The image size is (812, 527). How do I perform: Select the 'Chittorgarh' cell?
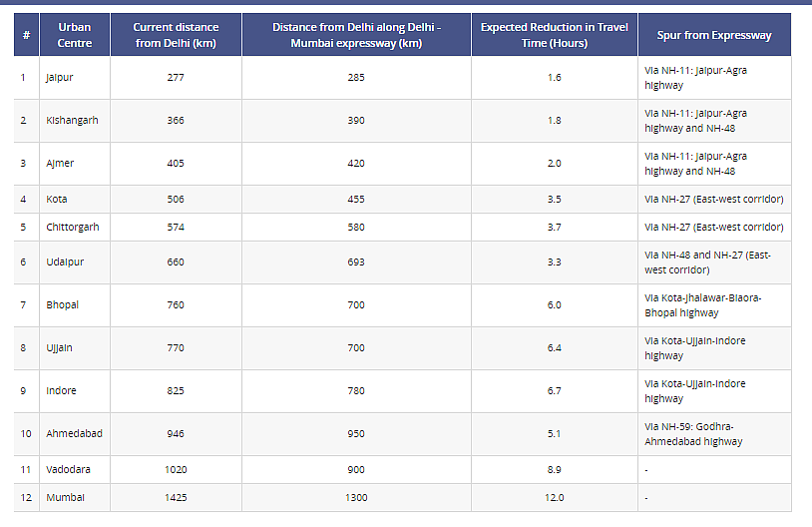(73, 227)
